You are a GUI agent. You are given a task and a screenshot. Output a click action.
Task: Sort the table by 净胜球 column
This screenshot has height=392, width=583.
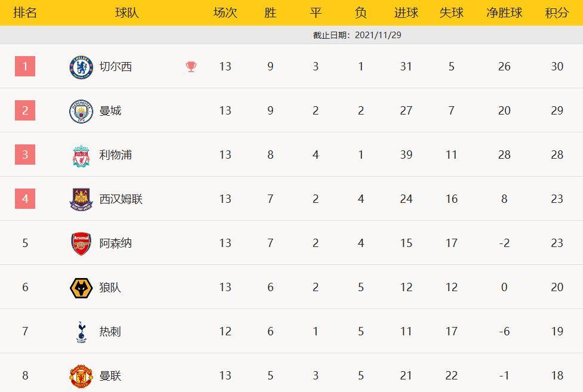(504, 13)
